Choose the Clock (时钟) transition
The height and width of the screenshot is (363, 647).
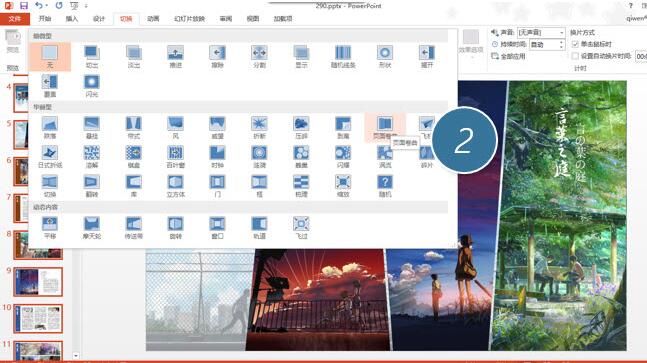click(x=217, y=157)
